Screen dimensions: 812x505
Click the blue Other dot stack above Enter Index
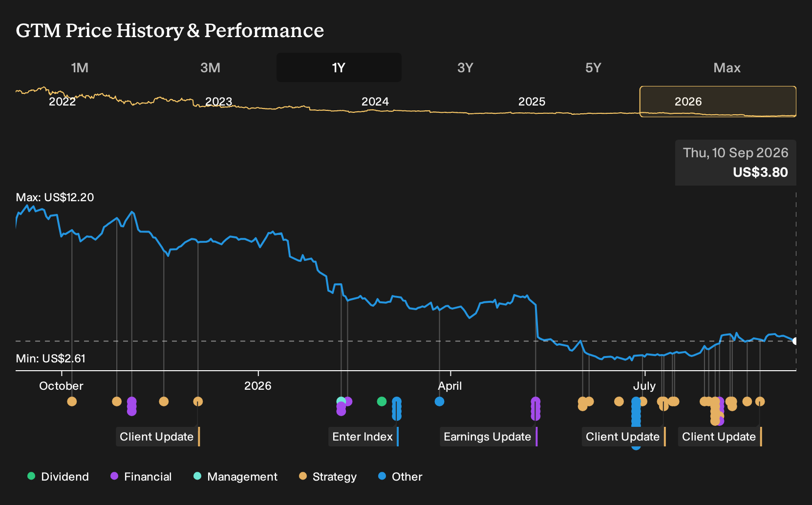coord(397,409)
